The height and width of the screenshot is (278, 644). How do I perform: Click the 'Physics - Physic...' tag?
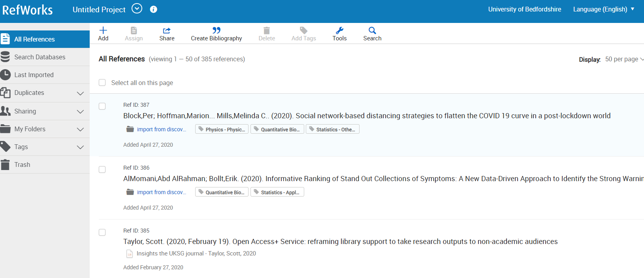click(x=222, y=129)
